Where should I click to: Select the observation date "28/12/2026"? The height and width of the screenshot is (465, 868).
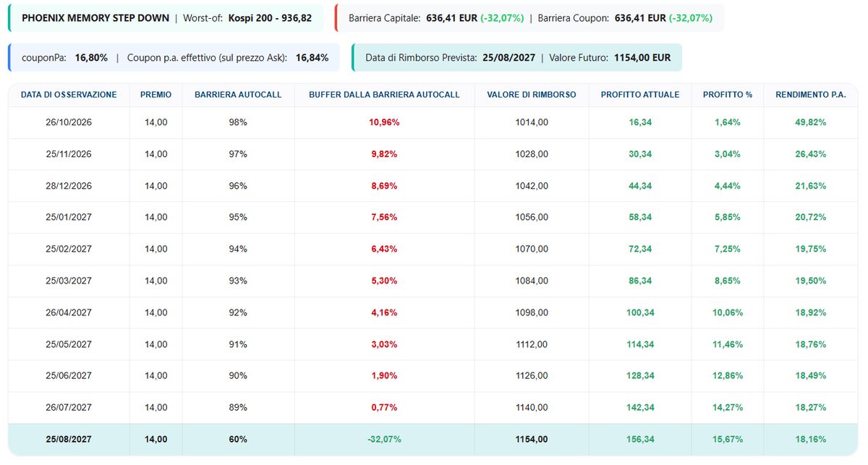tap(69, 186)
